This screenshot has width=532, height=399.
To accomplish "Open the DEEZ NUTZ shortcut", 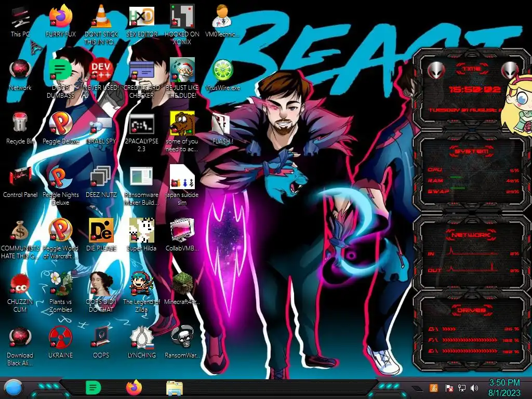I will [x=101, y=182].
